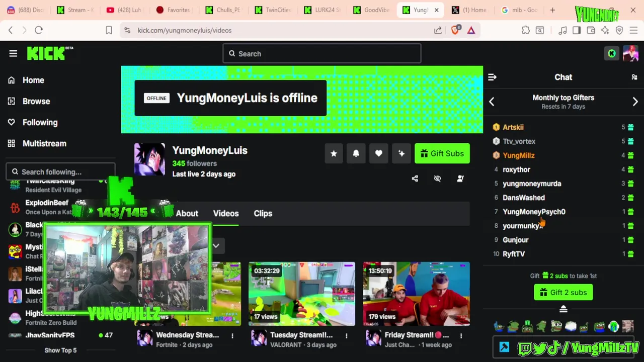The height and width of the screenshot is (362, 644).
Task: Open Browse in the sidebar
Action: [36, 101]
